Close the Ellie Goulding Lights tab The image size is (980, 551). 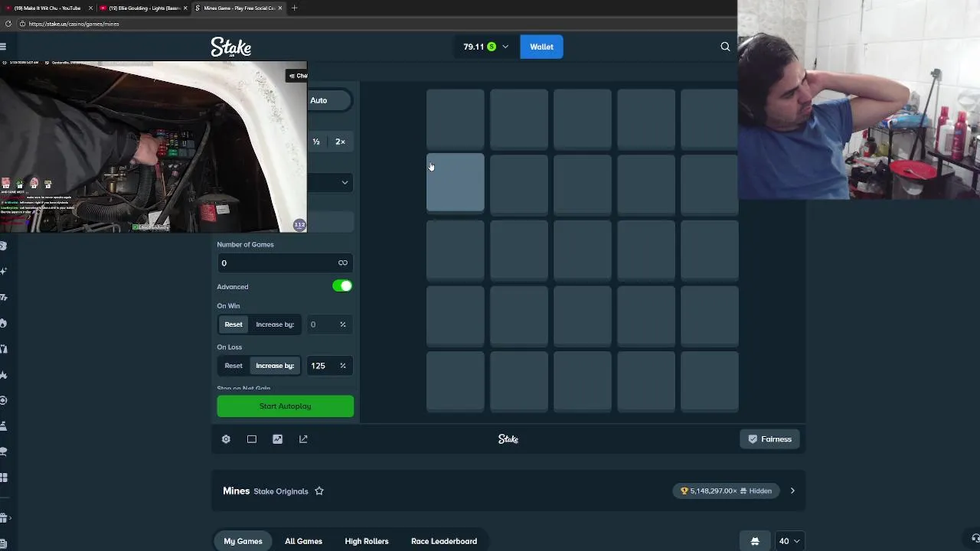[185, 8]
